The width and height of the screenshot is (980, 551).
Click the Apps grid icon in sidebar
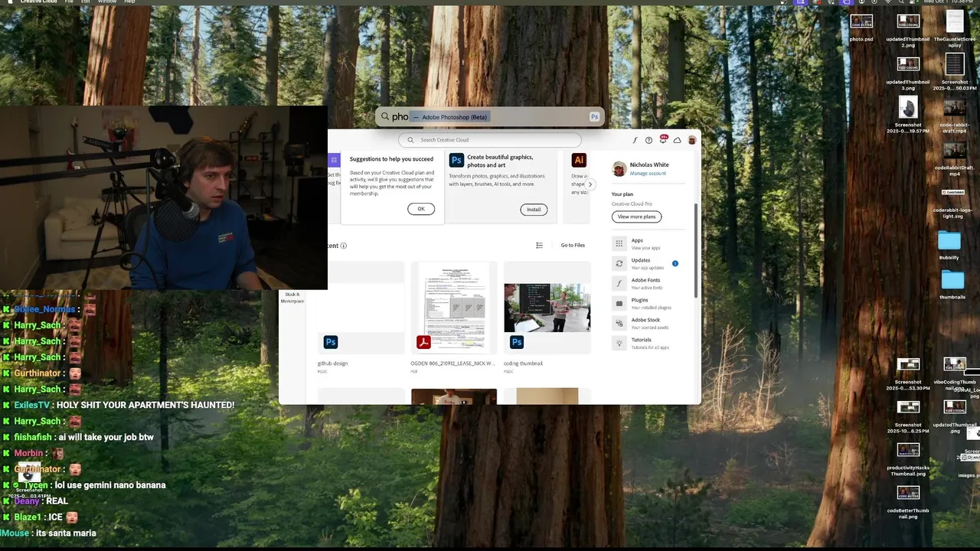click(x=619, y=243)
